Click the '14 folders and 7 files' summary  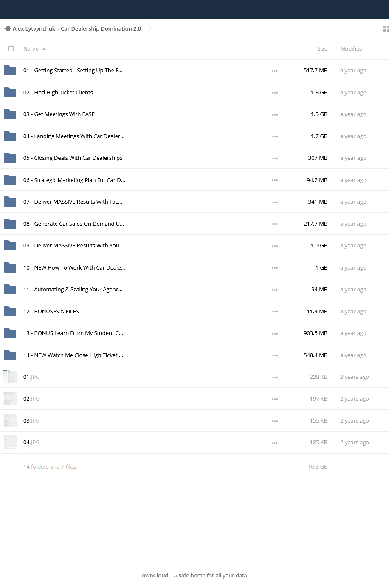(x=50, y=467)
